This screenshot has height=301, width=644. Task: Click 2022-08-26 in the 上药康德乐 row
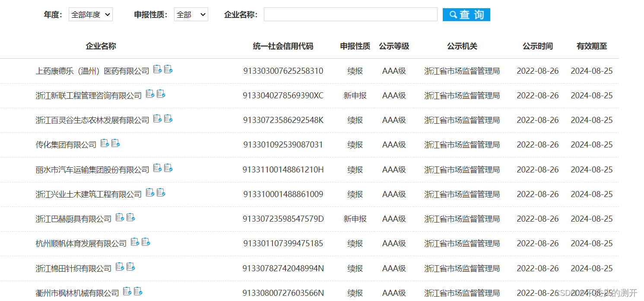[x=538, y=71]
